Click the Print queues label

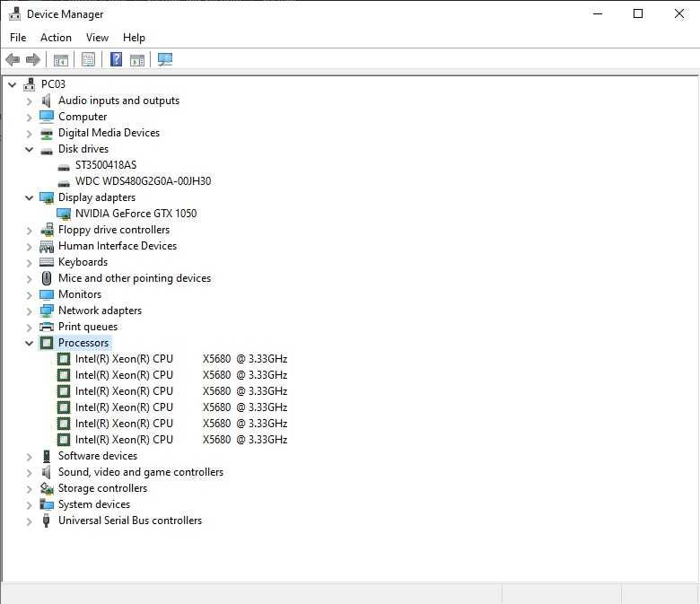coord(88,327)
